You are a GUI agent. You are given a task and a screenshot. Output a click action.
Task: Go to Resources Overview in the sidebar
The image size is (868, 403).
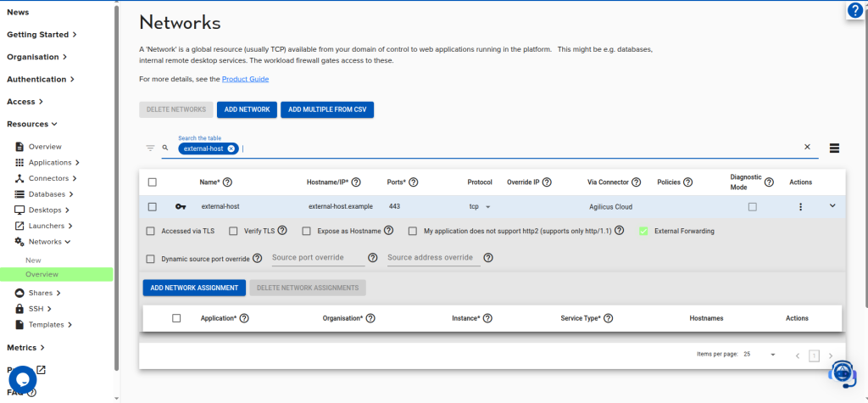click(x=45, y=147)
